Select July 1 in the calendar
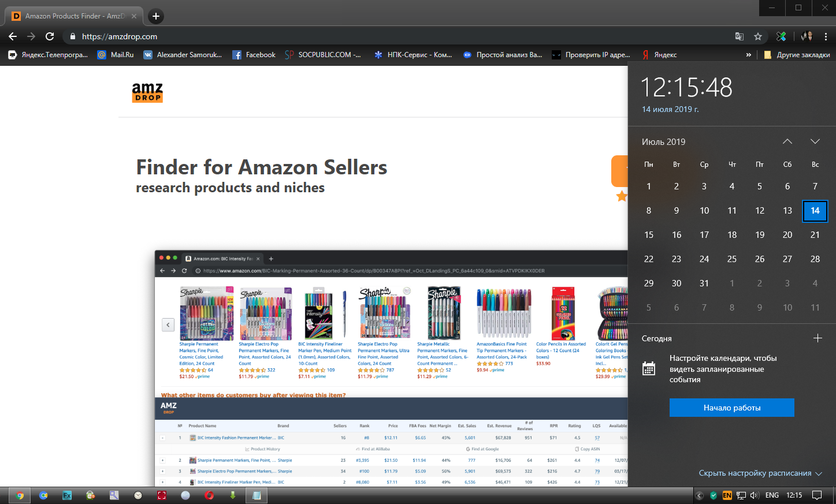The image size is (836, 504). coord(649,186)
